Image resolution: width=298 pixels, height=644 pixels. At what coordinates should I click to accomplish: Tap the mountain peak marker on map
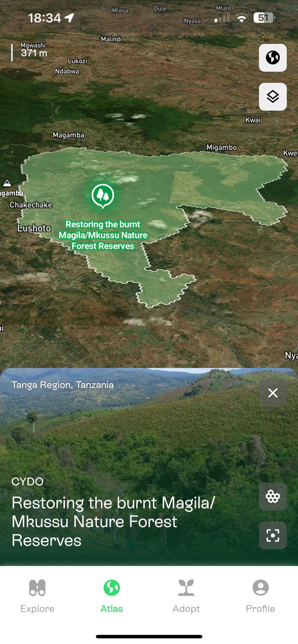7,184
